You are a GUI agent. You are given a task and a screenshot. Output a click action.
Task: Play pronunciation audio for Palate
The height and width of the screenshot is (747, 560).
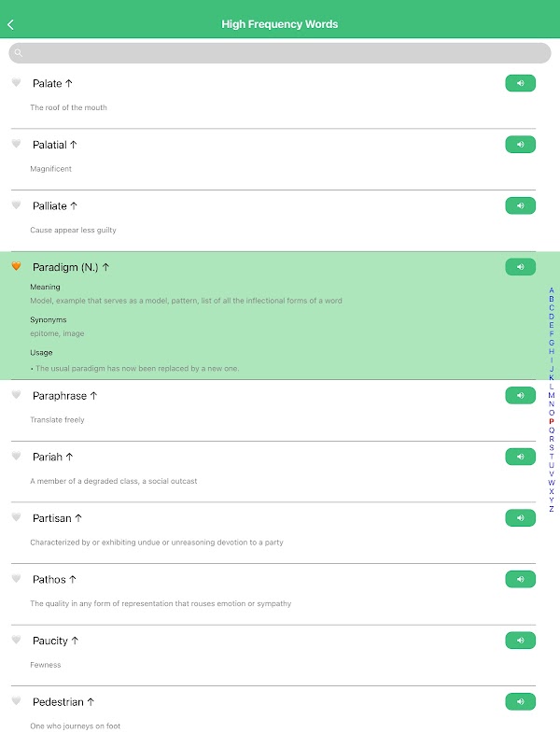(520, 83)
